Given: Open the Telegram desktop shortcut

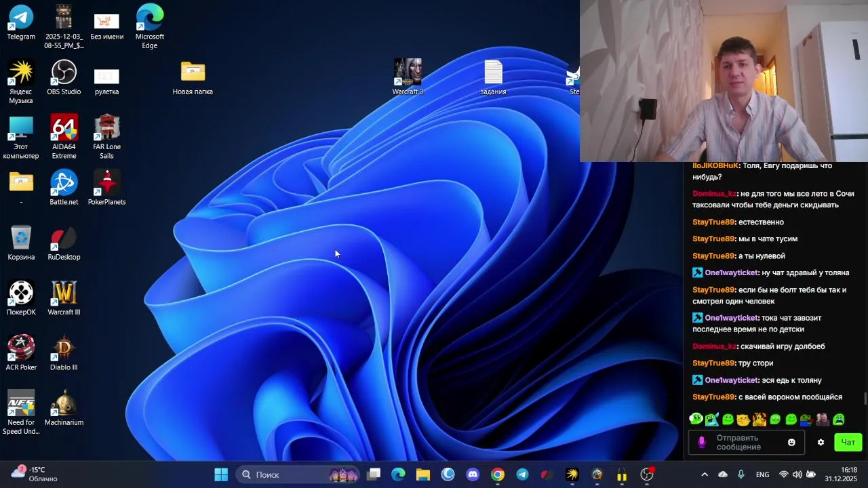Looking at the screenshot, I should [x=21, y=22].
